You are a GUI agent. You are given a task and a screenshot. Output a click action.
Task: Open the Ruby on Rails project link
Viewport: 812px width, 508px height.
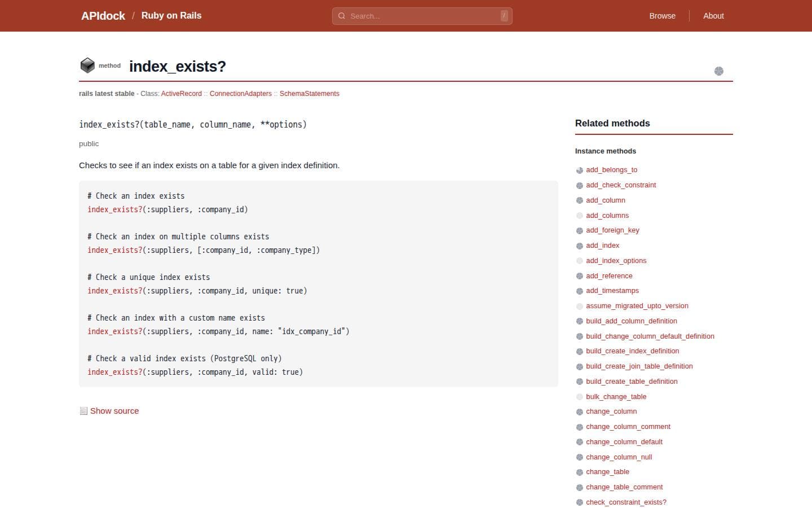(x=171, y=16)
